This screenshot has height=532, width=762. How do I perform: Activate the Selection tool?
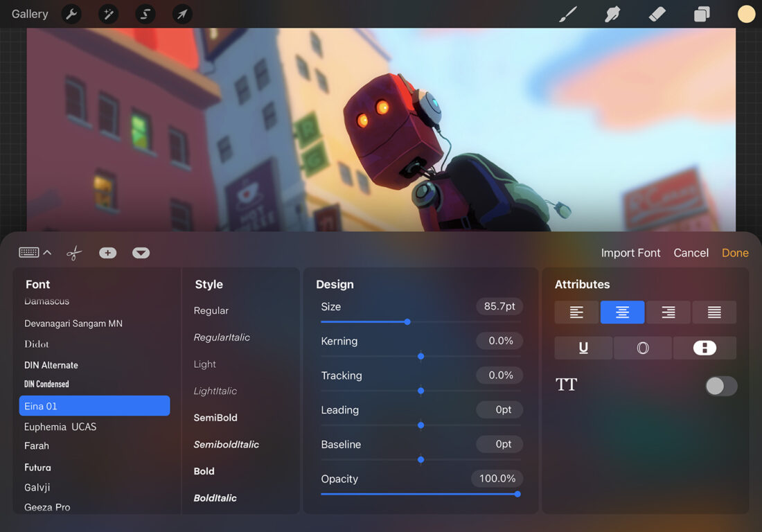(x=145, y=14)
